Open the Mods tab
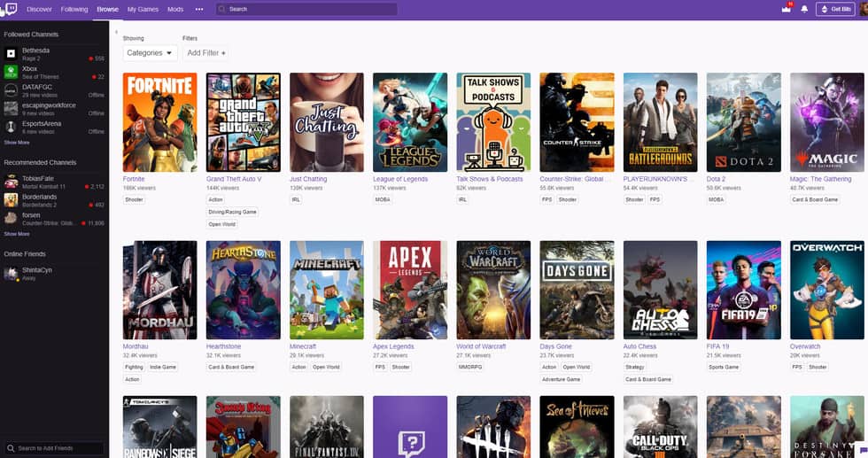The image size is (868, 458). point(175,9)
